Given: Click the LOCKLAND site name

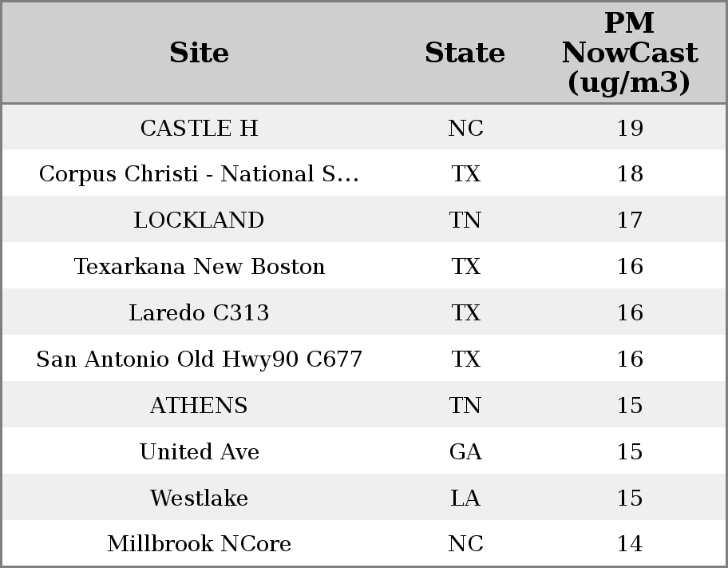Looking at the screenshot, I should (199, 220).
